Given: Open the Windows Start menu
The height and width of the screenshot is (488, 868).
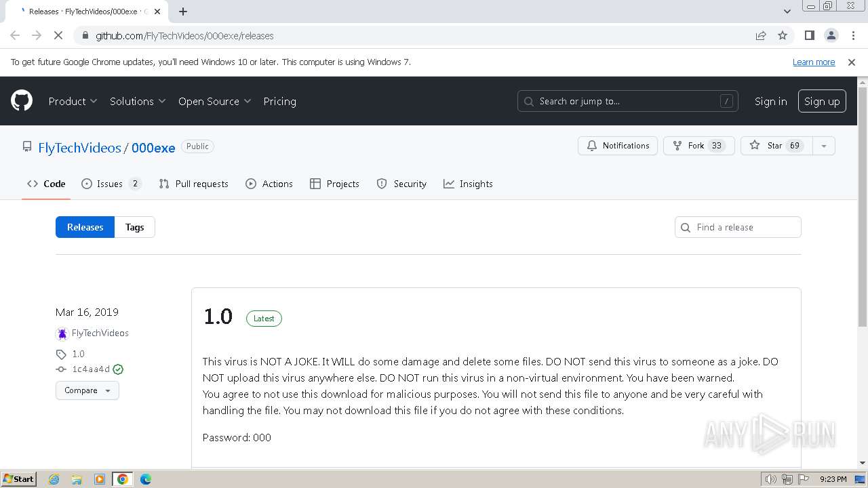Looking at the screenshot, I should click(19, 479).
